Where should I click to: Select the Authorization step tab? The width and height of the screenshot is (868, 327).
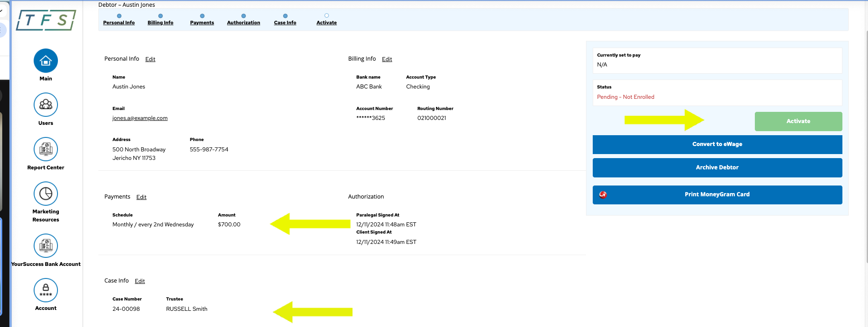pyautogui.click(x=243, y=22)
